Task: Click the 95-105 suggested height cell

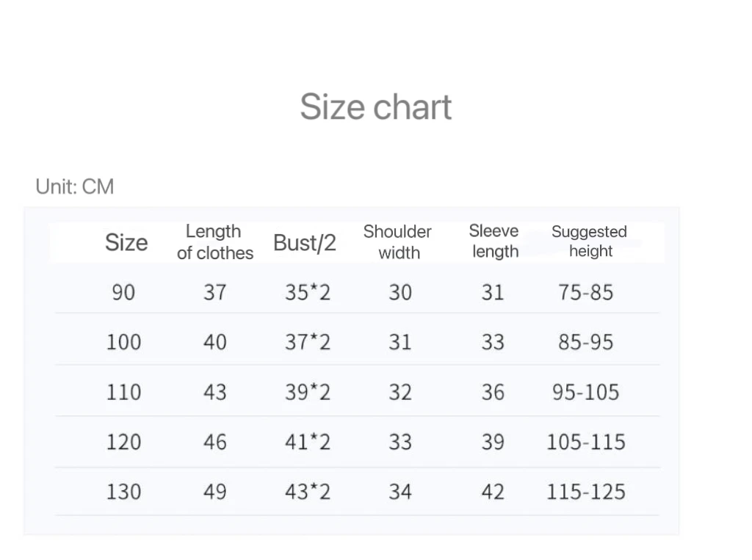Action: click(x=585, y=392)
